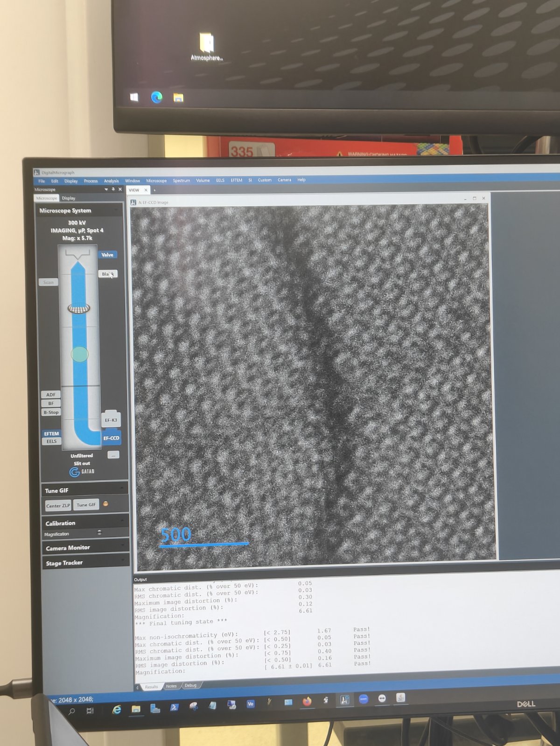Click the Center ZLP button
The height and width of the screenshot is (746, 560).
tap(58, 506)
